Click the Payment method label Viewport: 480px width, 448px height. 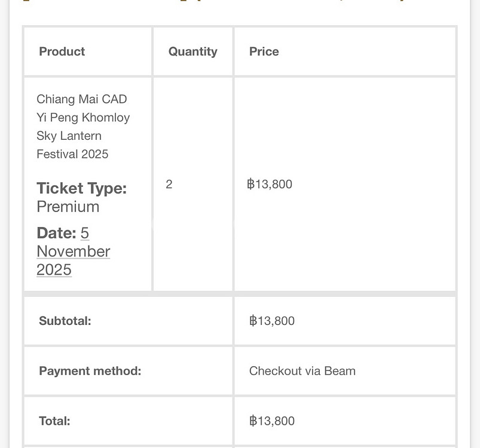click(x=90, y=371)
